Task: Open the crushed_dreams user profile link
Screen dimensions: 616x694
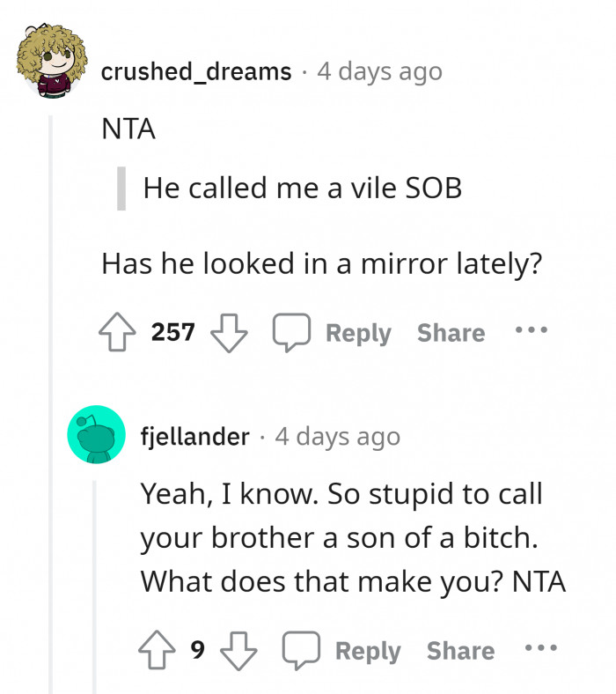Action: click(x=196, y=71)
